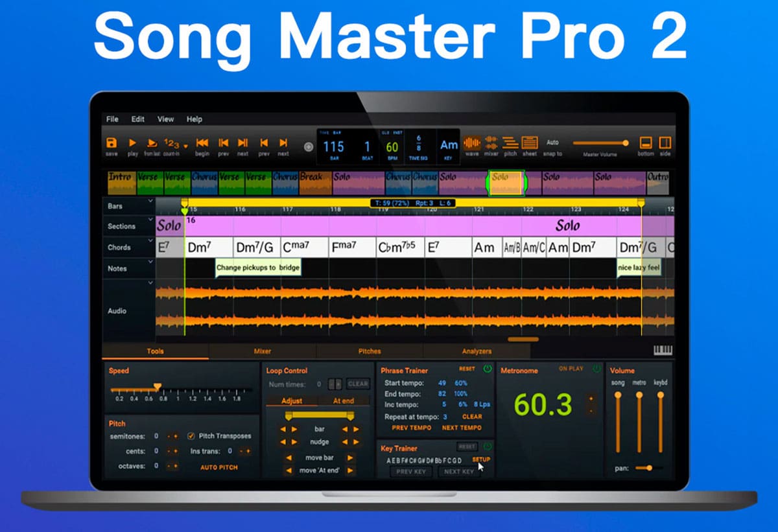Viewport: 778px width, 532px height.
Task: Click the keybd volume slider
Action: (661, 423)
